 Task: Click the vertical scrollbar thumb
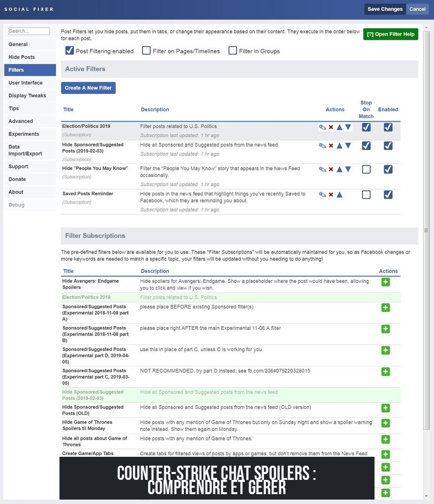426,230
